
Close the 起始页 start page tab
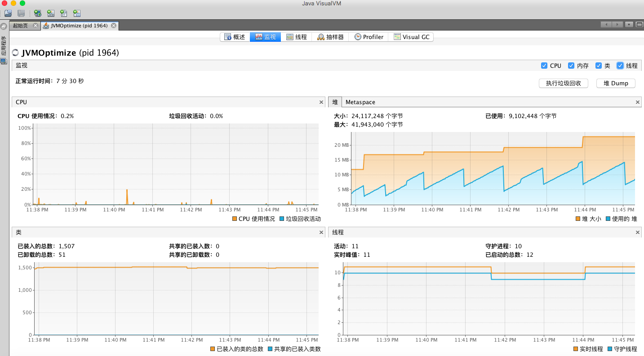tap(36, 26)
